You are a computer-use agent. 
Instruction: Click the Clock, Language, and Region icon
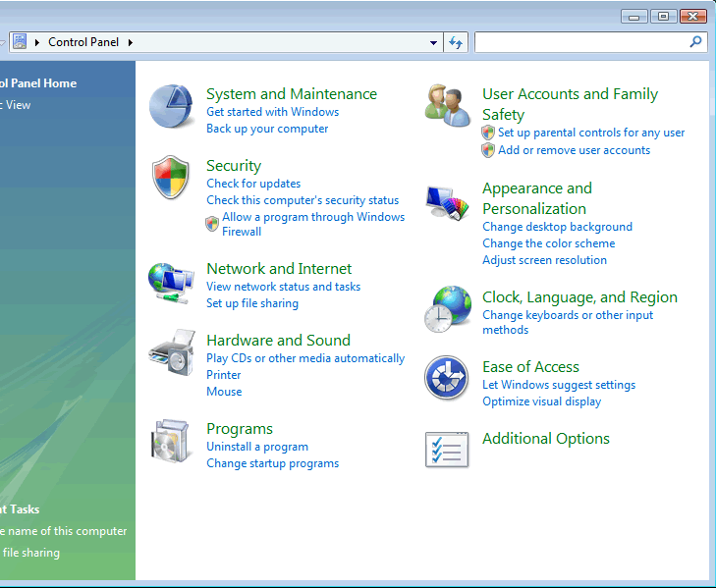tap(447, 310)
